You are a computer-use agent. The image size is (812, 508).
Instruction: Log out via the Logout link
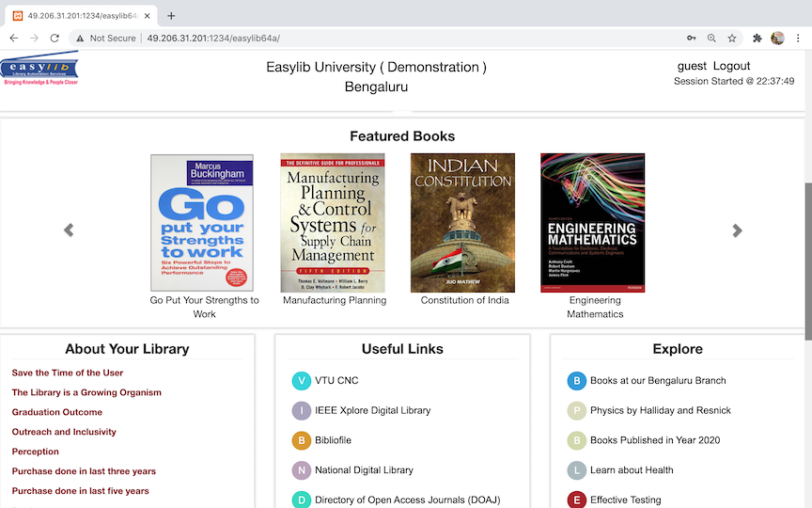[x=731, y=66]
